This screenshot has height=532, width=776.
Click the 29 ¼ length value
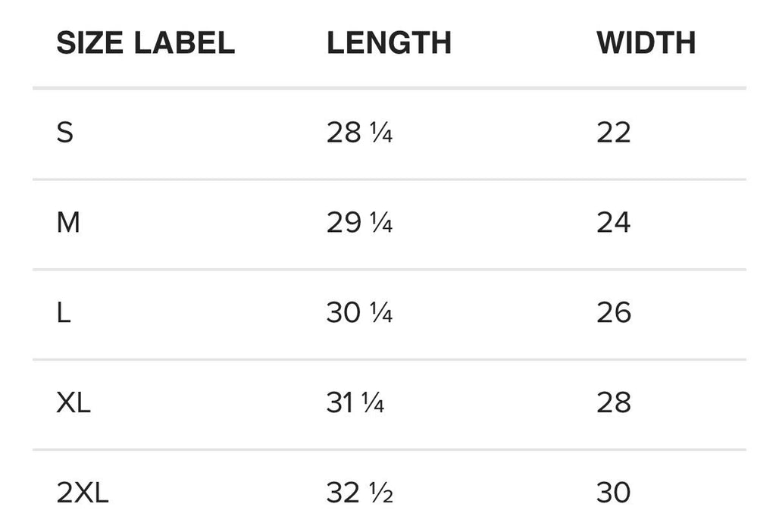[x=359, y=224]
